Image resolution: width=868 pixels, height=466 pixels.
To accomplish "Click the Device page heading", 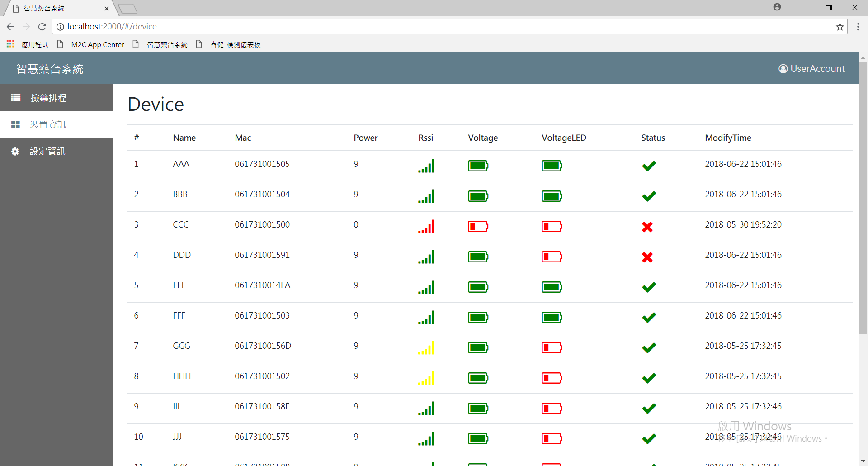I will pos(156,105).
